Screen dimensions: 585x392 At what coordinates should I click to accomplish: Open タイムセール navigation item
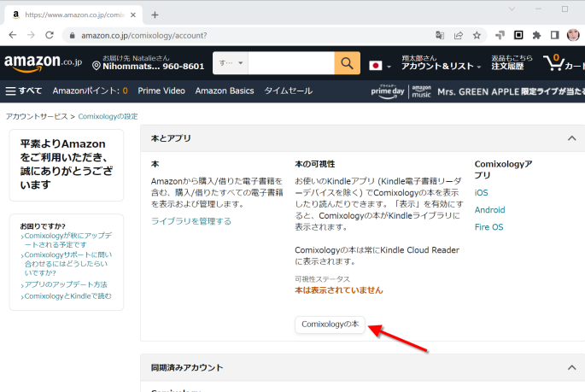pyautogui.click(x=289, y=91)
